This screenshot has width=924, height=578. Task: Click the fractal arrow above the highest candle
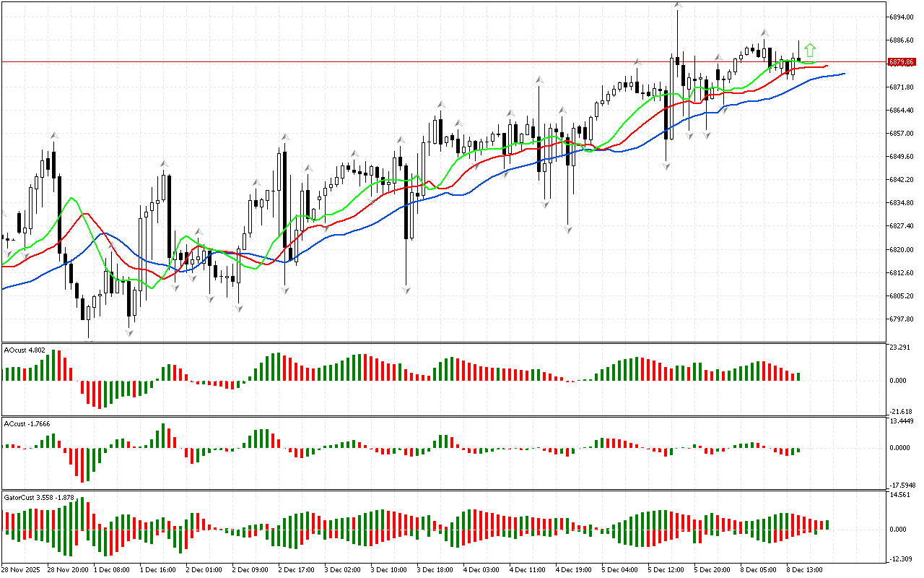pyautogui.click(x=678, y=6)
